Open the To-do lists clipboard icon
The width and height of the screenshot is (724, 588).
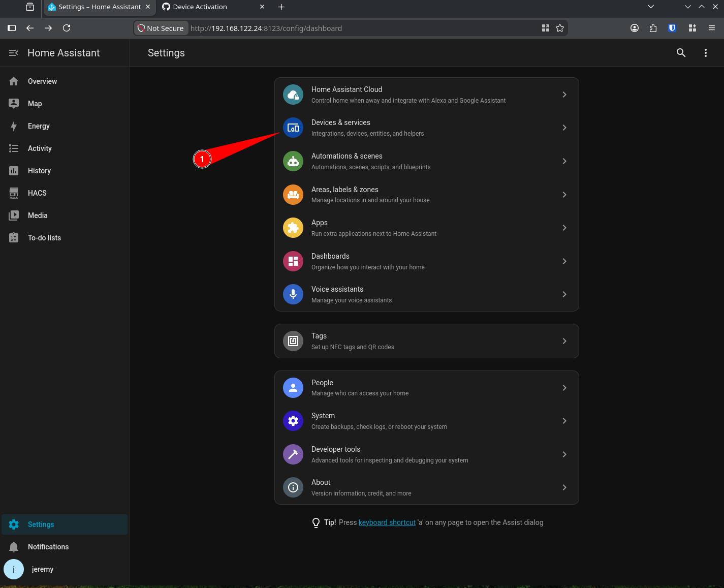(14, 238)
